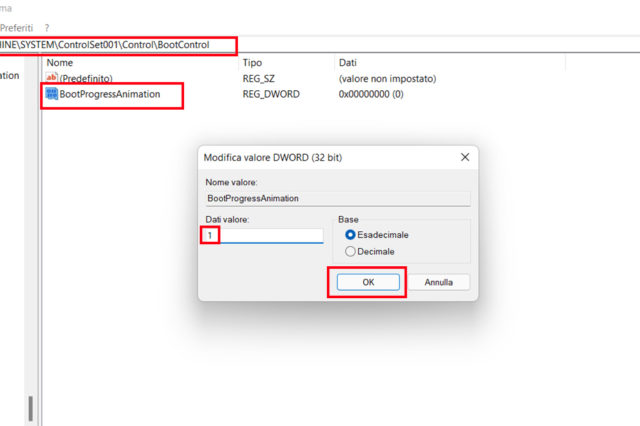Screen dimensions: 640x426
Task: Click the REG_DWORD type cell
Action: pyautogui.click(x=271, y=94)
